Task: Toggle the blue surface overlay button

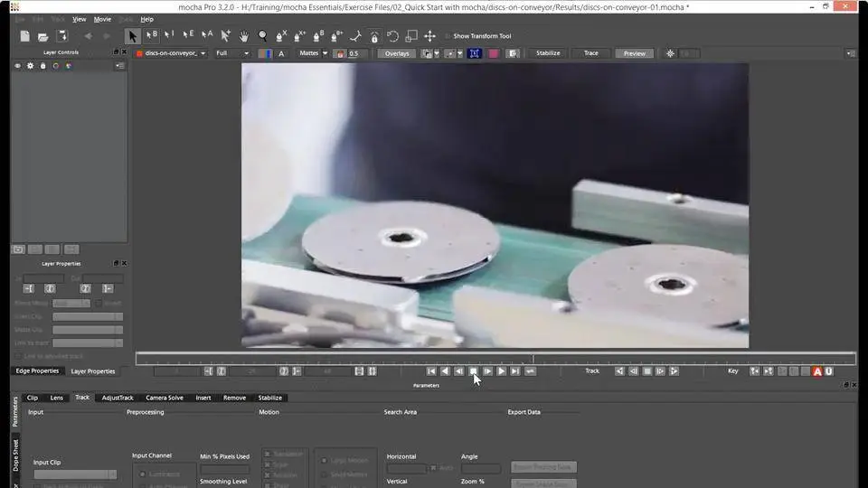Action: [x=475, y=53]
